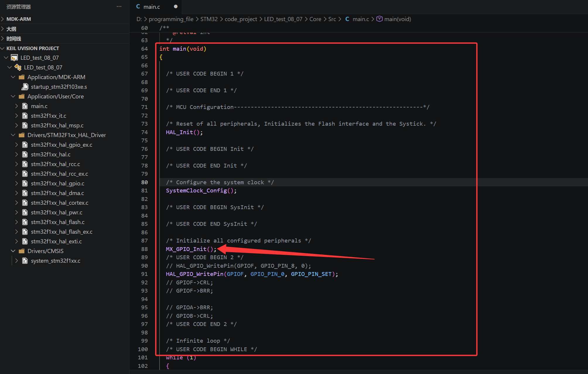The image size is (588, 374).
Task: Collapse the nested LED_test_08_07 target node
Action: click(10, 67)
